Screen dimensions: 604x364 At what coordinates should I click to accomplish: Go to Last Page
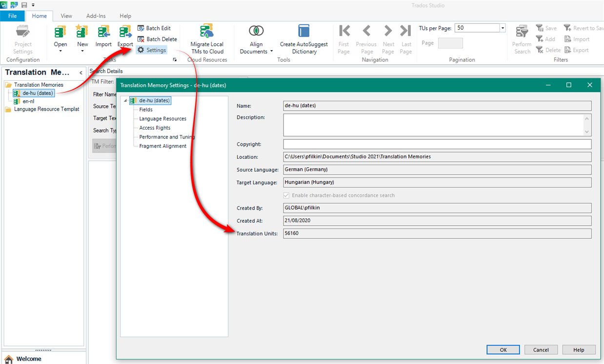point(406,39)
